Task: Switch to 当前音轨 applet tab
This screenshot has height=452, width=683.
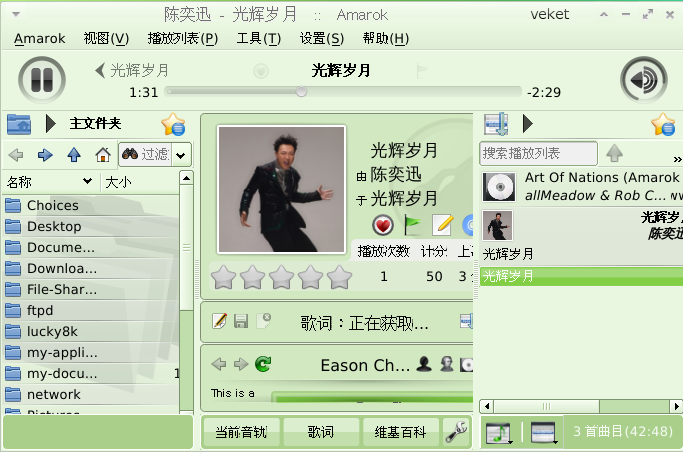Action: pyautogui.click(x=241, y=432)
